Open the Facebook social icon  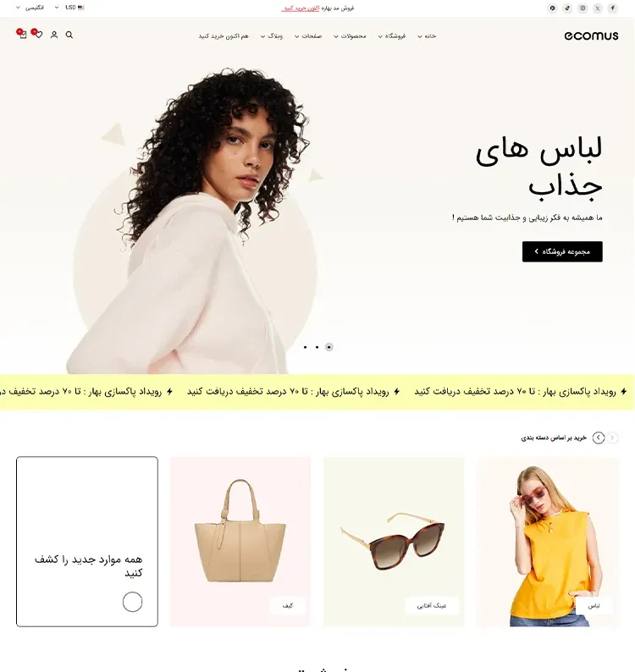[613, 8]
